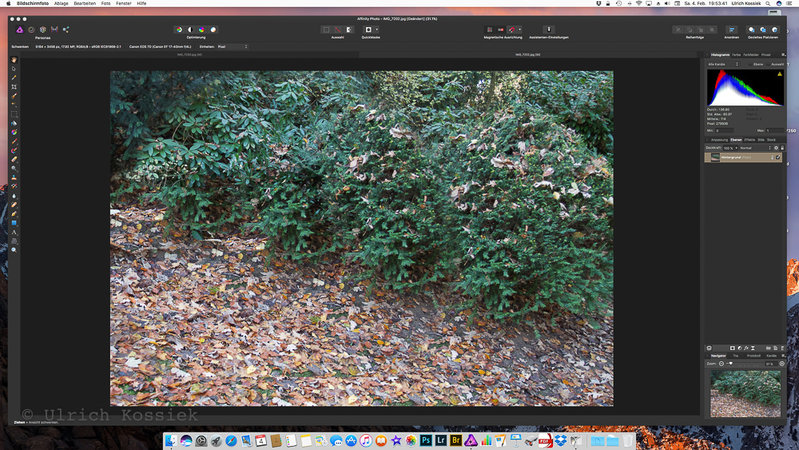Viewport: 799px width, 450px height.
Task: Open the Develop persona
Action: pyautogui.click(x=42, y=30)
